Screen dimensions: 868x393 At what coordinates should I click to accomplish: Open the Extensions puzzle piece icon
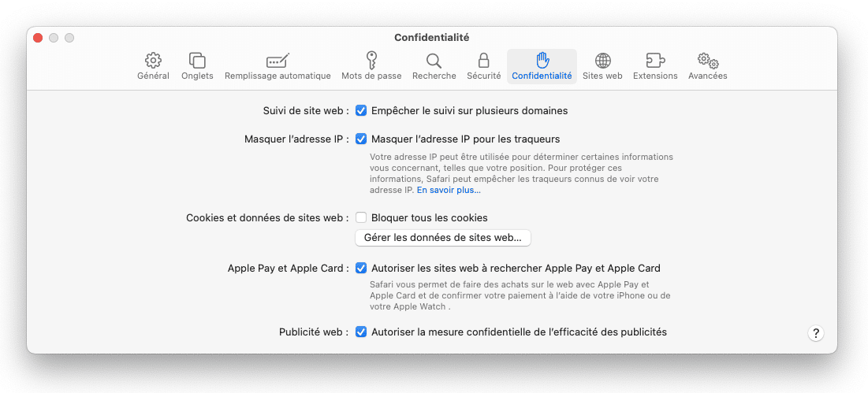point(655,60)
